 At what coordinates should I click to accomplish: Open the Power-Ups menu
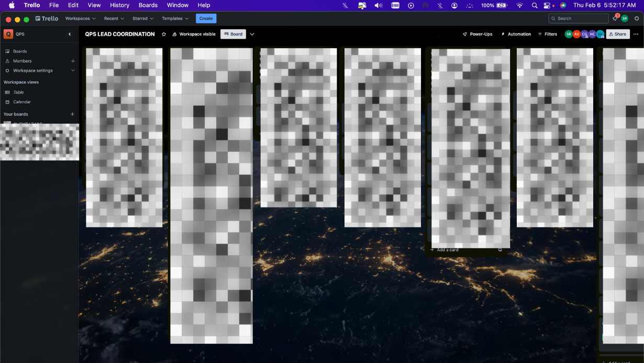point(478,34)
